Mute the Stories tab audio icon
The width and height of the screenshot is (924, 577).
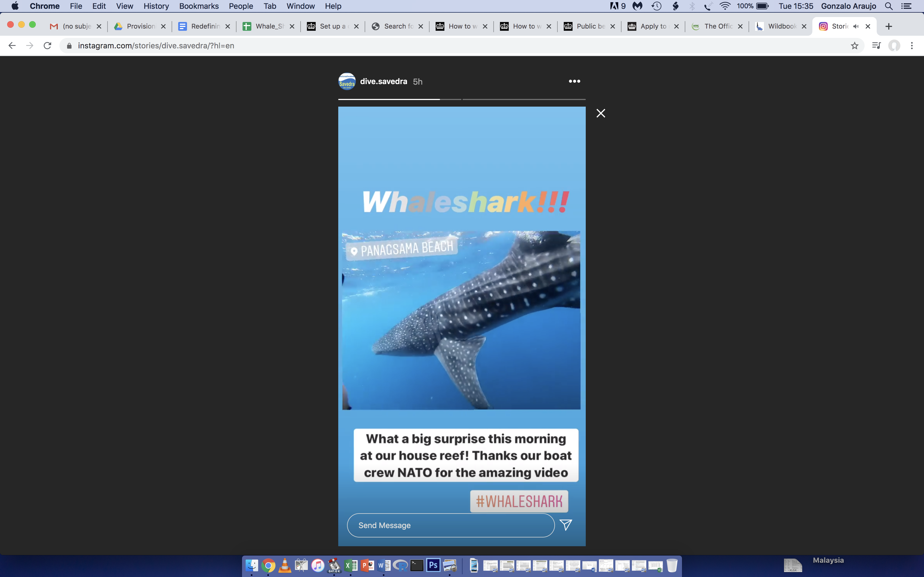click(x=856, y=26)
